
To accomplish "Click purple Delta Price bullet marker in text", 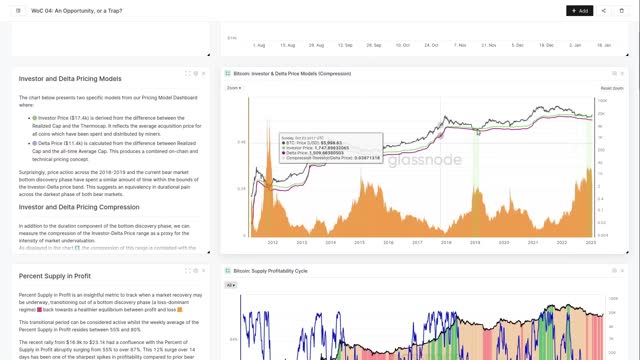I will 35,143.
